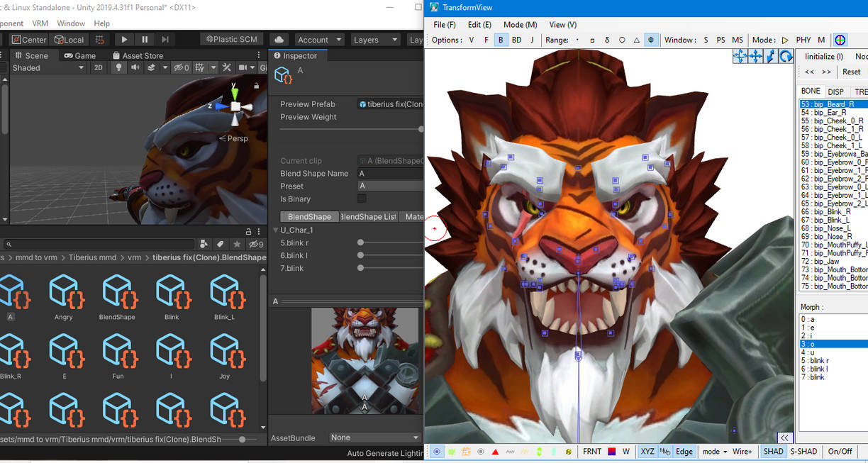868x463 pixels.
Task: Click the Unity Play button
Action: tap(124, 40)
